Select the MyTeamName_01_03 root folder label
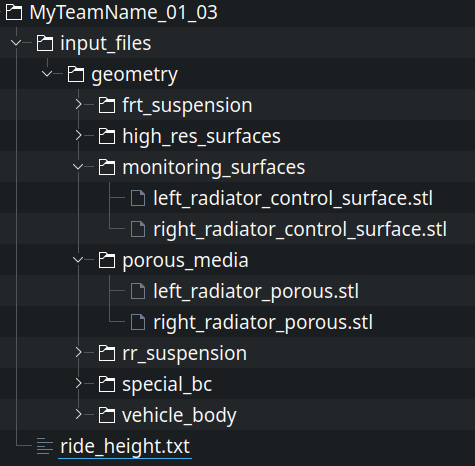 [123, 12]
